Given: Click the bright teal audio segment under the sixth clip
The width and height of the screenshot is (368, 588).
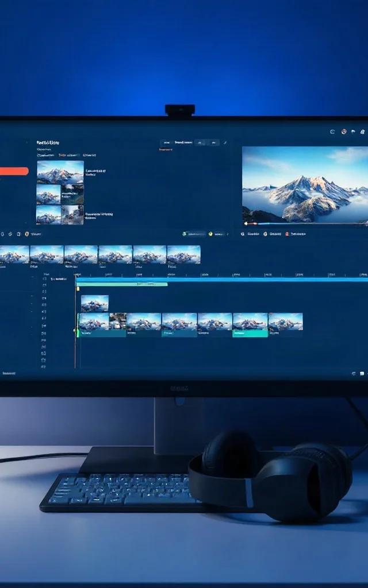Looking at the screenshot, I should [250, 334].
